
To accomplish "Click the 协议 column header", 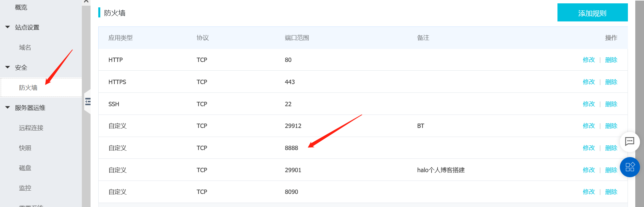I will click(203, 38).
